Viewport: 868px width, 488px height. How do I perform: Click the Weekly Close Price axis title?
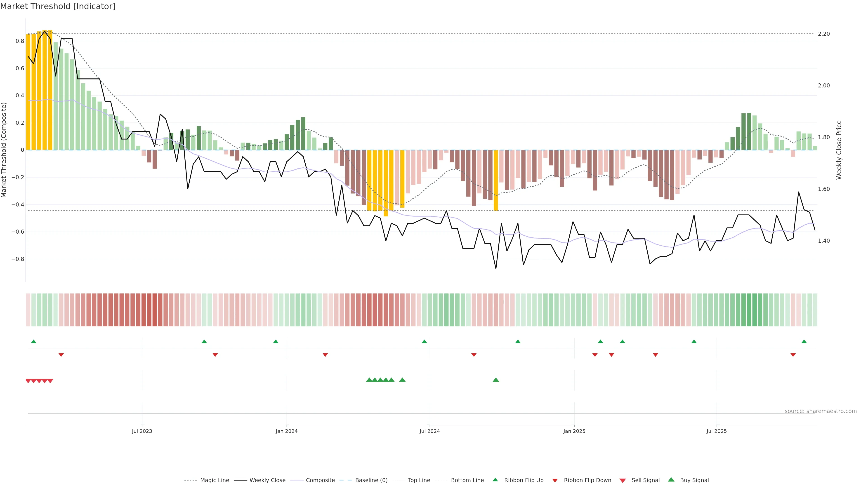pos(839,150)
